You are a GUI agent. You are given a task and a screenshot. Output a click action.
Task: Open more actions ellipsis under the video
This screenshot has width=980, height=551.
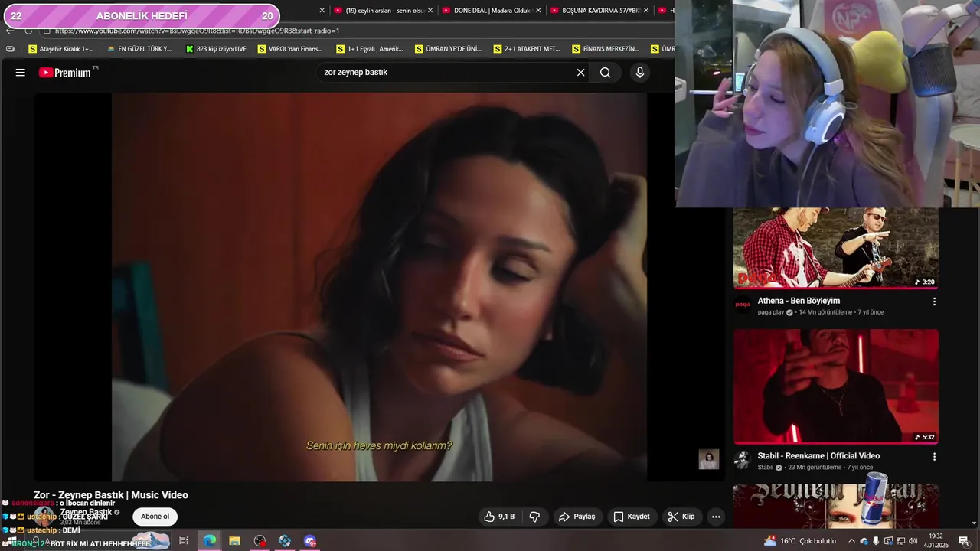pos(716,517)
